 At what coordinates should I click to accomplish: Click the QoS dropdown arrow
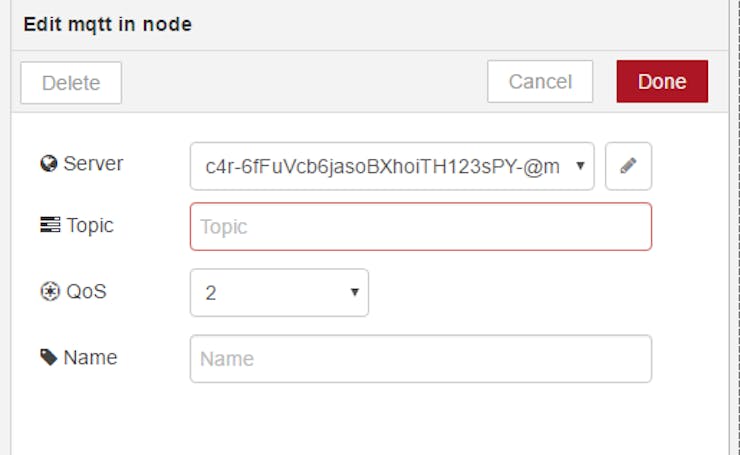tap(355, 292)
